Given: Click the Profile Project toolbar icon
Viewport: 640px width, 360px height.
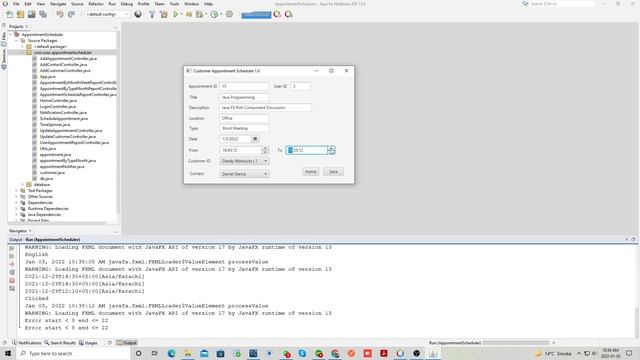Looking at the screenshot, I should tap(214, 14).
